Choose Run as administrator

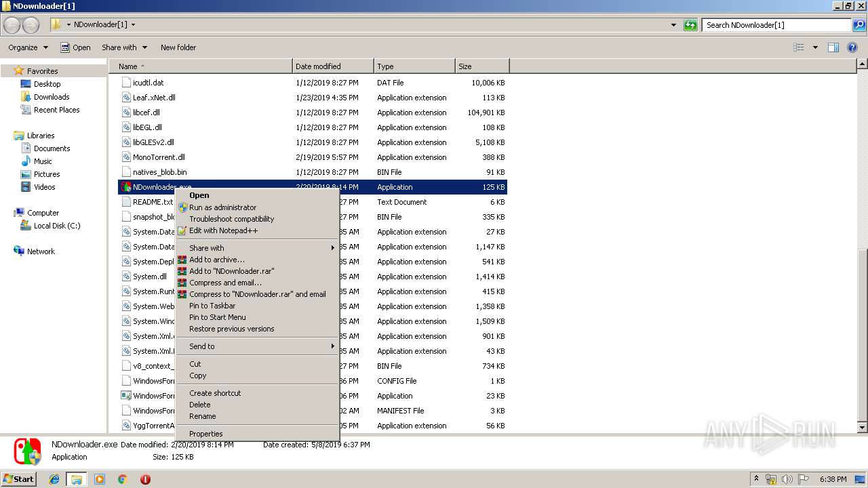[x=257, y=207]
